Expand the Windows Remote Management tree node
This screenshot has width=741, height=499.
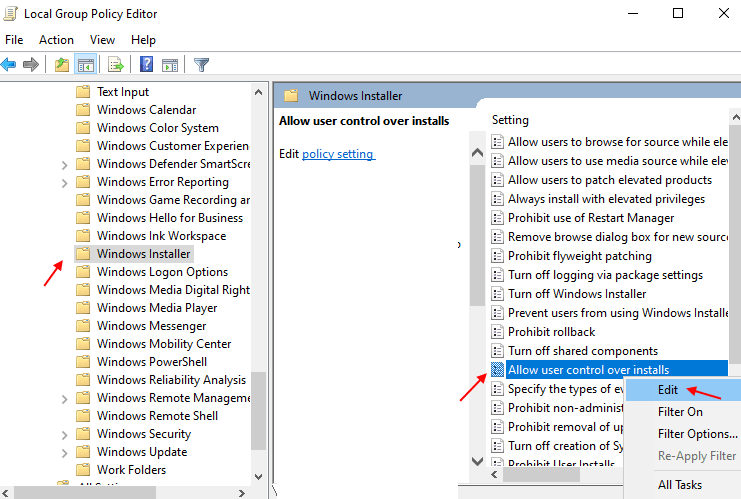point(65,399)
